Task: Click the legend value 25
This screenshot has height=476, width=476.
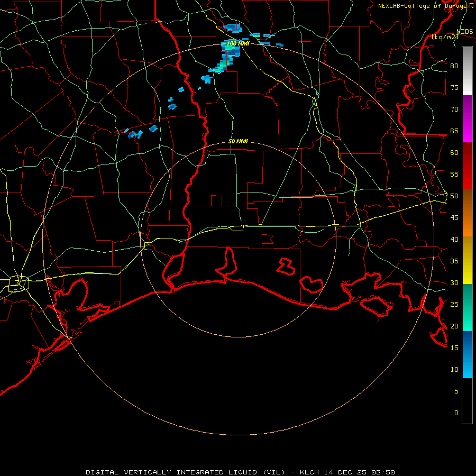Action: 454,305
